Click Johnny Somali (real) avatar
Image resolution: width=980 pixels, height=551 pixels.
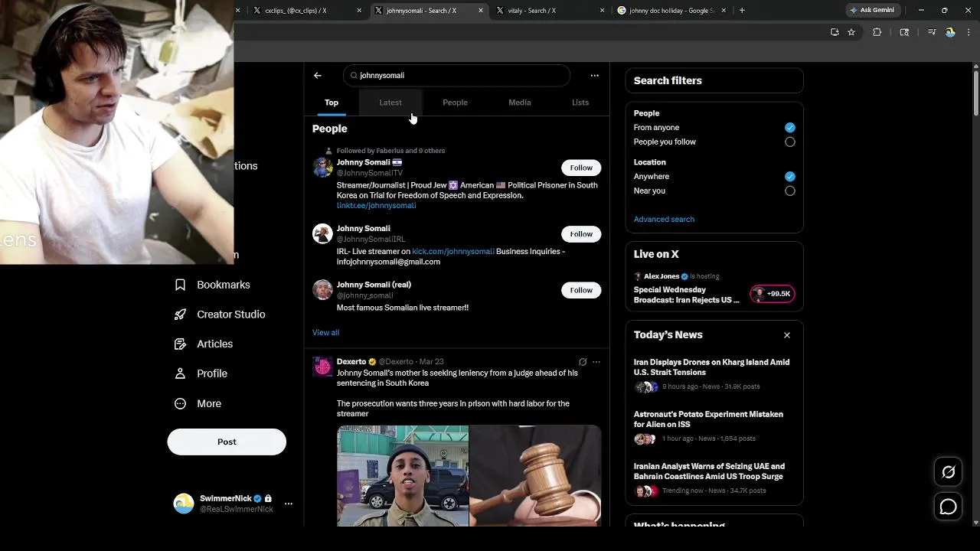point(322,289)
